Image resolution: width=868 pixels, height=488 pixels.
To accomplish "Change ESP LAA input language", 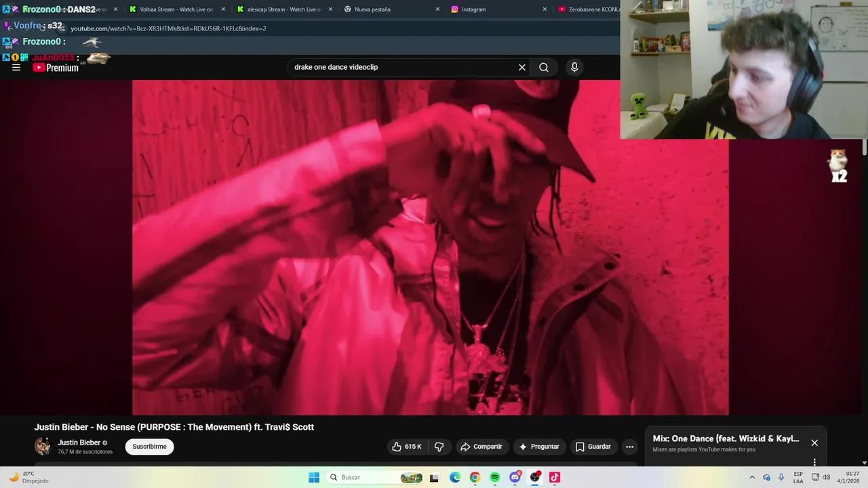I will click(798, 477).
